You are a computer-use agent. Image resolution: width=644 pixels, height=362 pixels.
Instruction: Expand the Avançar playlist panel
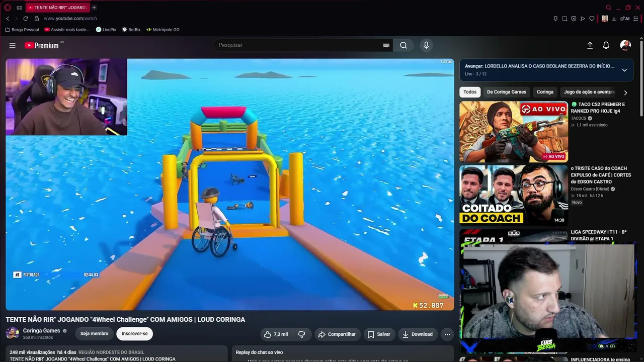tap(624, 70)
